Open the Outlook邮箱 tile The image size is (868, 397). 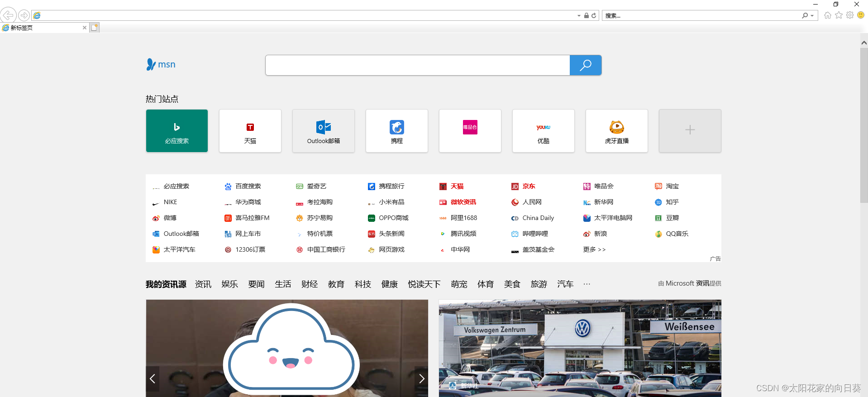tap(324, 131)
